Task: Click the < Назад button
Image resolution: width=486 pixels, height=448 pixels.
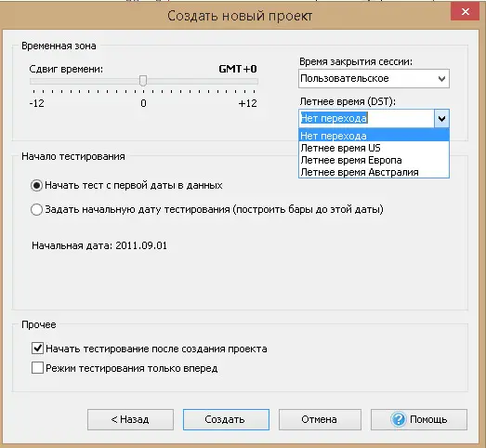Action: pyautogui.click(x=130, y=419)
